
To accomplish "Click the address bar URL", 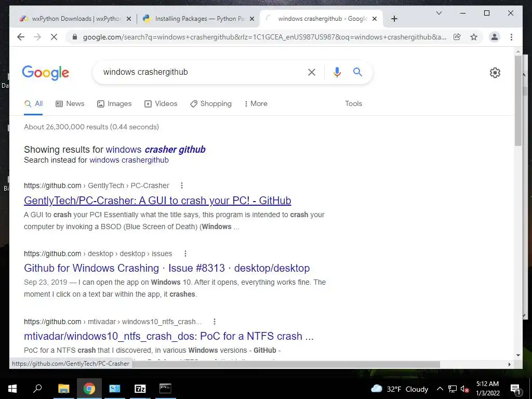I will 264,37.
